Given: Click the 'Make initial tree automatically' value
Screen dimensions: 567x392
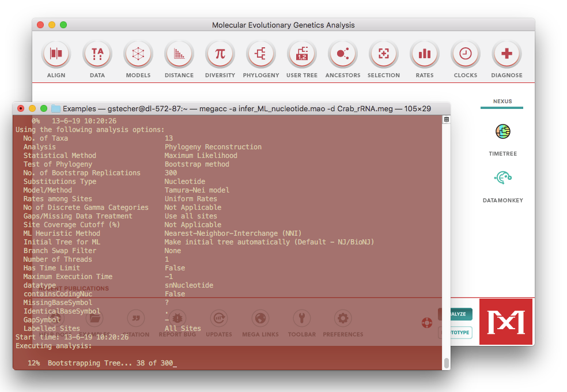Looking at the screenshot, I should point(227,242).
